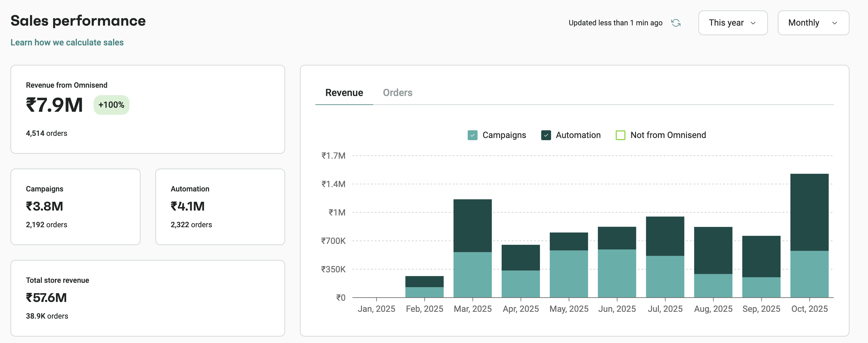868x343 pixels.
Task: Click the Jul, 2025 Automation bar segment
Action: (665, 236)
